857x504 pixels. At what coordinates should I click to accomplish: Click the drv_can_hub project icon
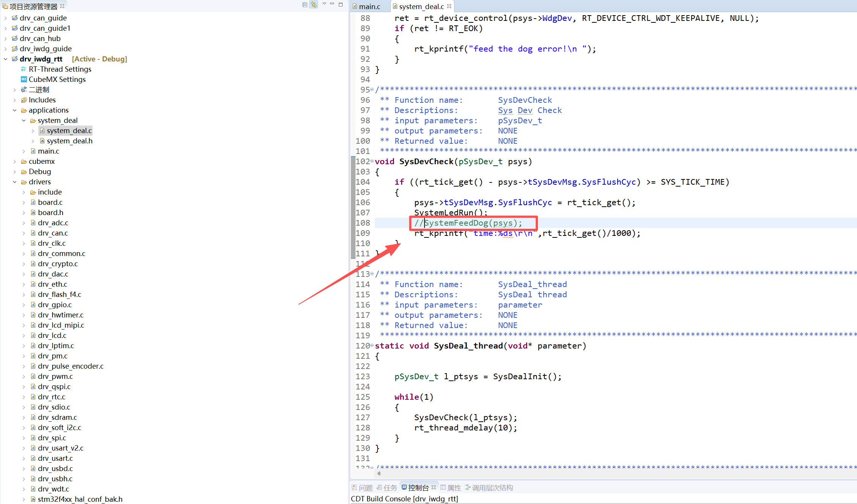click(x=14, y=38)
